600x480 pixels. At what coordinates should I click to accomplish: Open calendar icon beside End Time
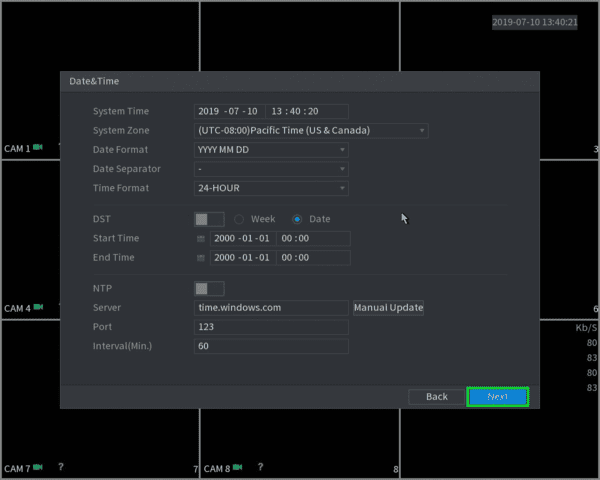click(x=201, y=258)
